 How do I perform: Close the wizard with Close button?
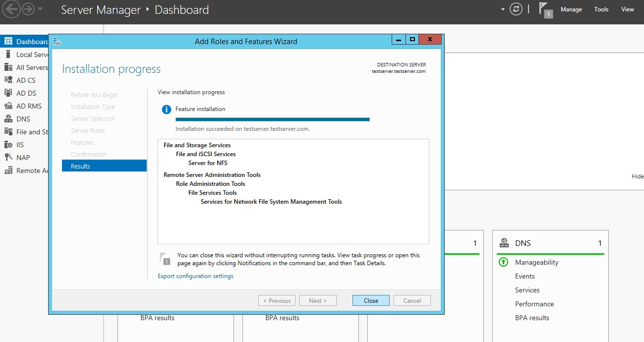tap(371, 300)
